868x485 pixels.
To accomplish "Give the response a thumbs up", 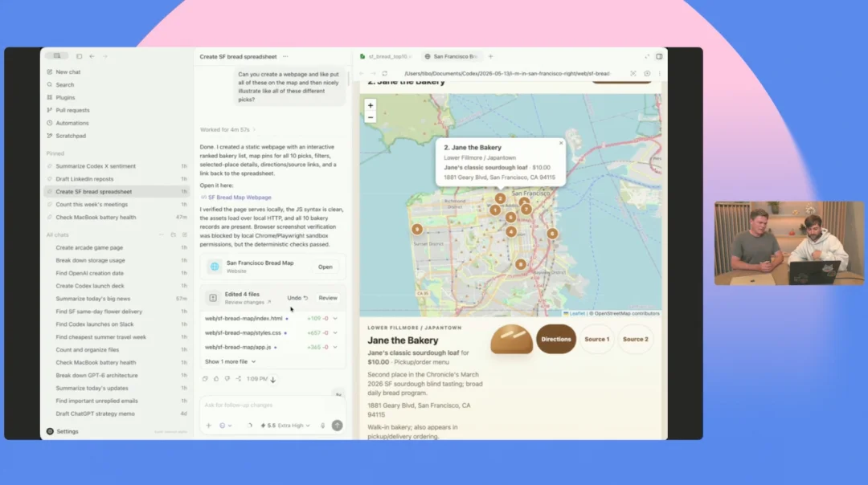I will coord(216,379).
